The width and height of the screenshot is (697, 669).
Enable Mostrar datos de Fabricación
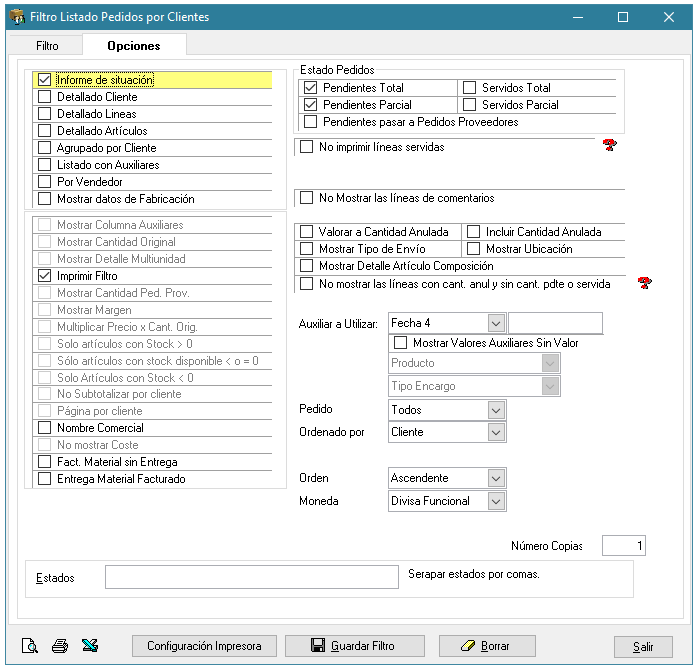tap(44, 199)
